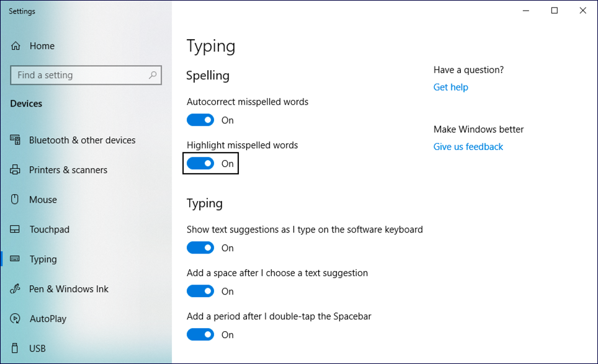598x364 pixels.
Task: Disable Autocorrect misspelled words
Action: [200, 120]
